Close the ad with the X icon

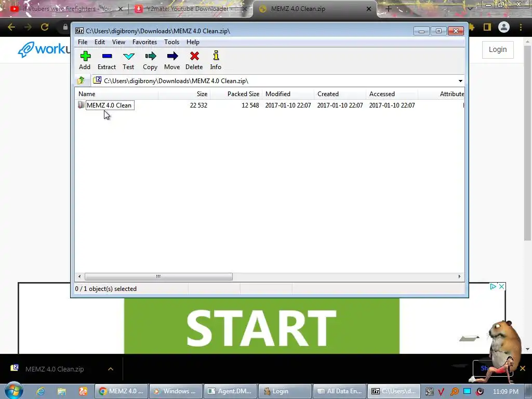pyautogui.click(x=501, y=287)
